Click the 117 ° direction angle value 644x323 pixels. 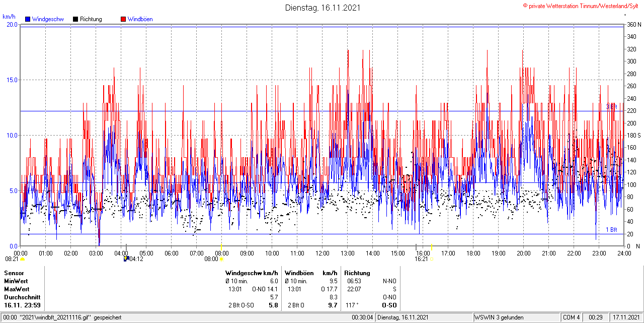pos(352,305)
